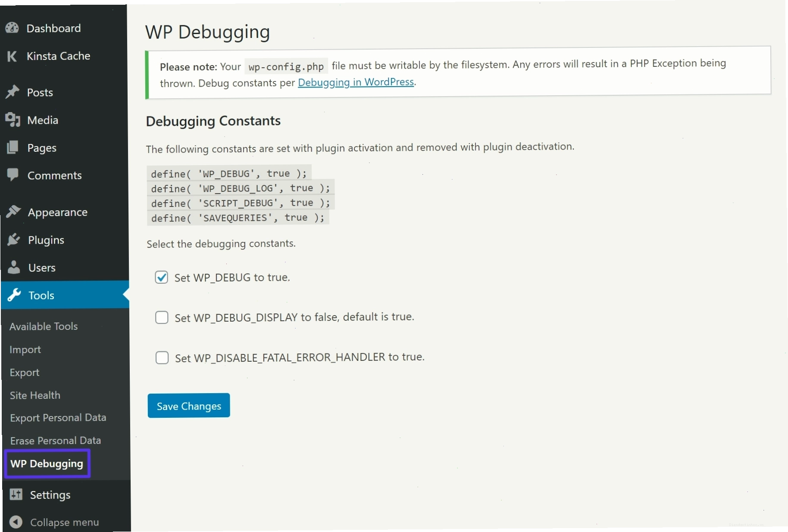
Task: Uncheck the Set WP_DEBUG to true checkbox
Action: click(162, 277)
